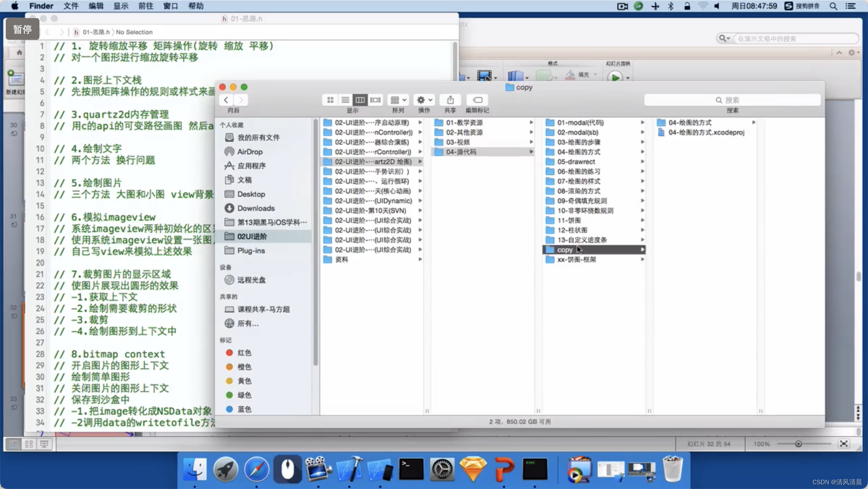The image size is (868, 489).
Task: Click the list view icon in Finder toolbar
Action: click(345, 99)
